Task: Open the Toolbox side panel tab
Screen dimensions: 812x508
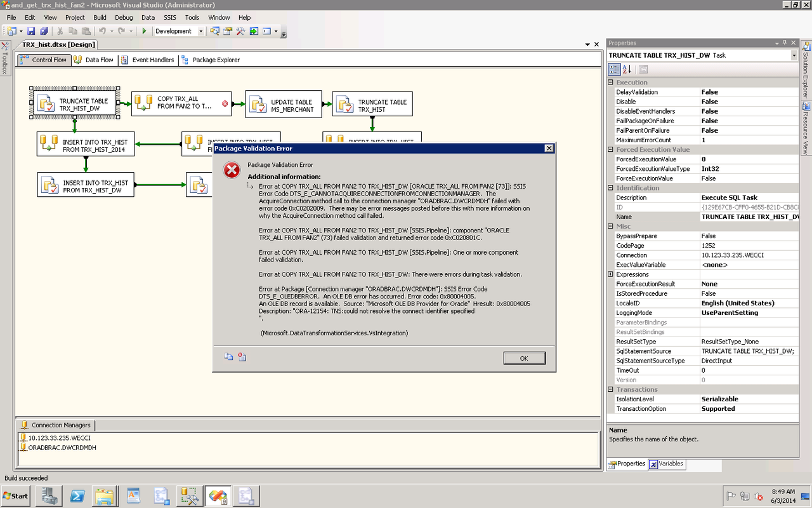Action: pyautogui.click(x=4, y=59)
